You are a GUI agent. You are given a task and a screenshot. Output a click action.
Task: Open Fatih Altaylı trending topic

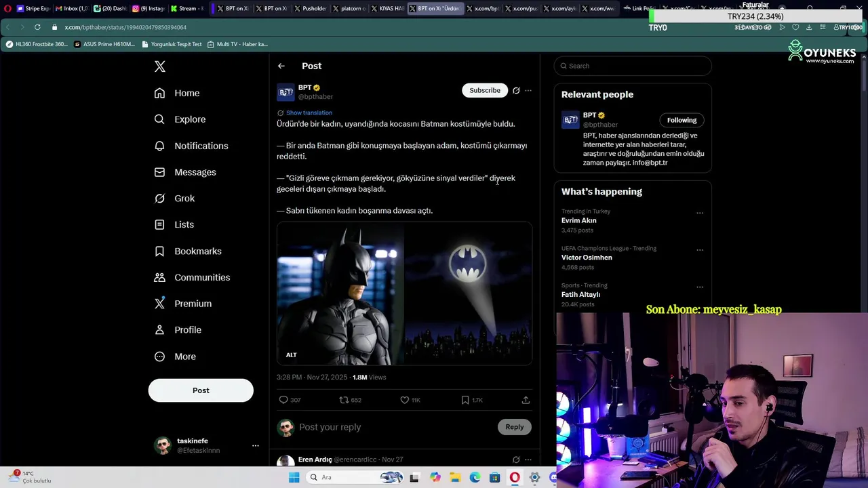point(580,295)
